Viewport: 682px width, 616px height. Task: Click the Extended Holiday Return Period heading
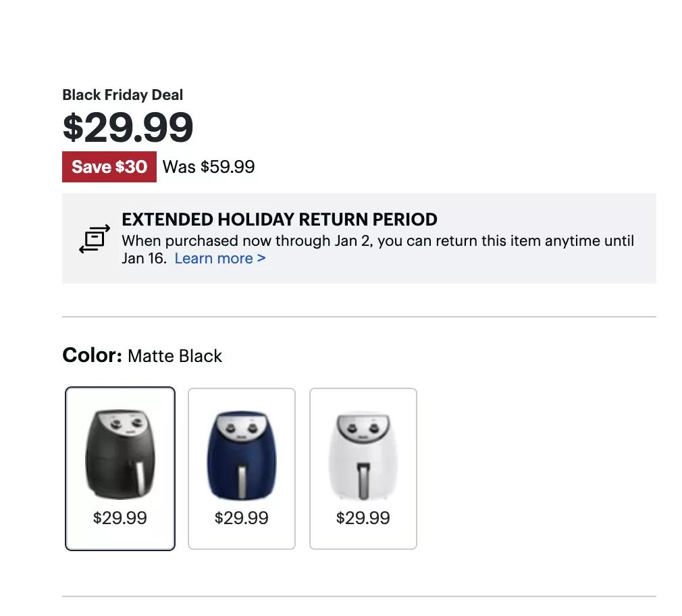click(x=280, y=220)
